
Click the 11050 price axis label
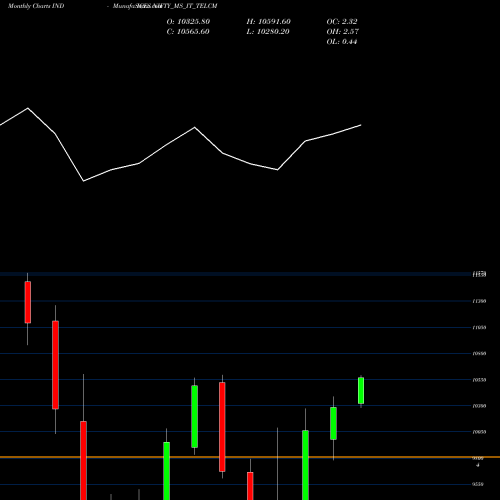(x=479, y=328)
